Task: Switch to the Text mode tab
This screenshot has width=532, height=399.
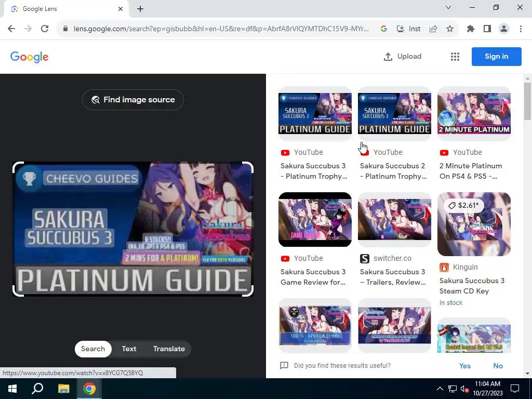Action: click(x=129, y=349)
